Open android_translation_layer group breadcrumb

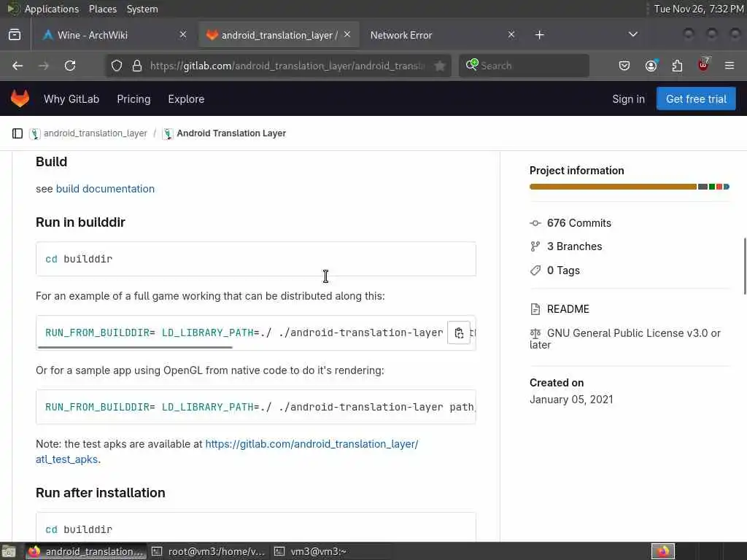(96, 133)
